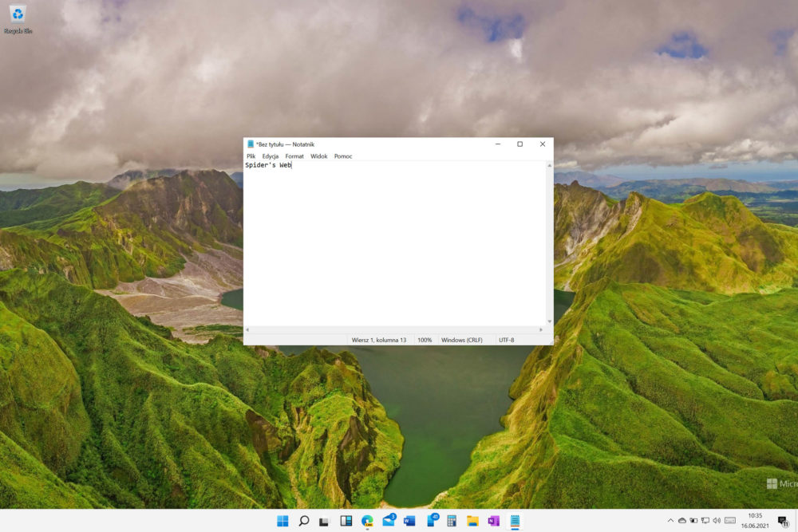
Task: Open taskbar Search magnifier
Action: tap(304, 521)
